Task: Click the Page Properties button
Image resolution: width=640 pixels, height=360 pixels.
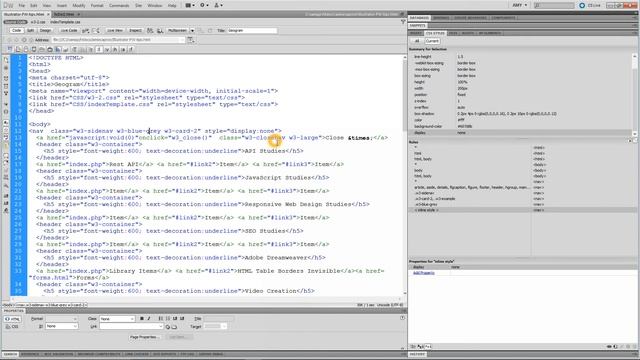Action: click(144, 337)
